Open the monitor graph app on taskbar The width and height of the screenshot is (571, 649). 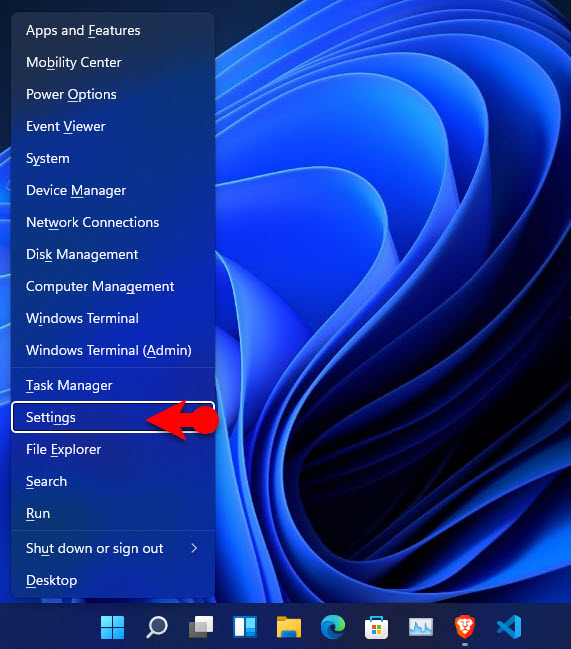(x=421, y=627)
